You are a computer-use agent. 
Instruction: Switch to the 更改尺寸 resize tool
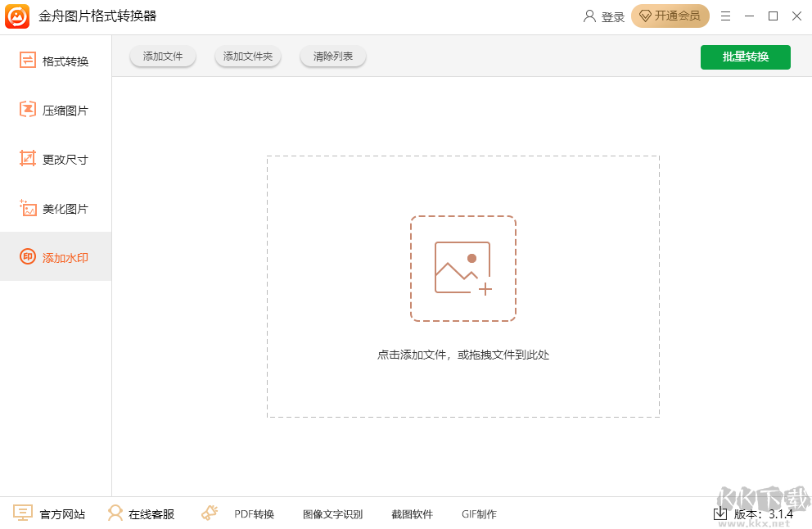click(x=55, y=158)
